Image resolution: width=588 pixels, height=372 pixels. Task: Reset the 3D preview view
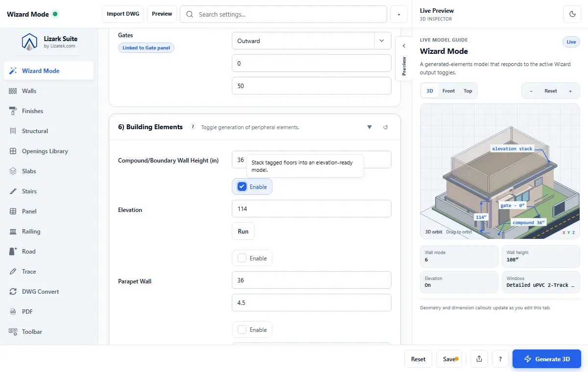click(551, 91)
